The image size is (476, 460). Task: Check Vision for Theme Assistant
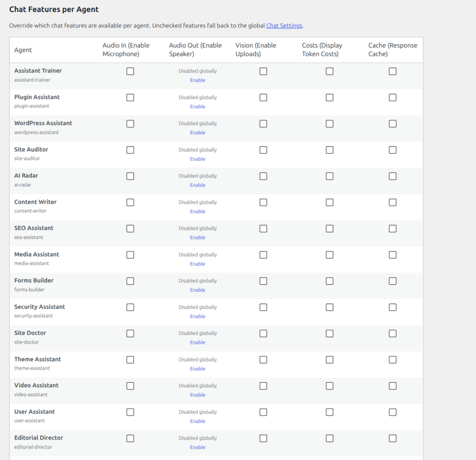263,360
